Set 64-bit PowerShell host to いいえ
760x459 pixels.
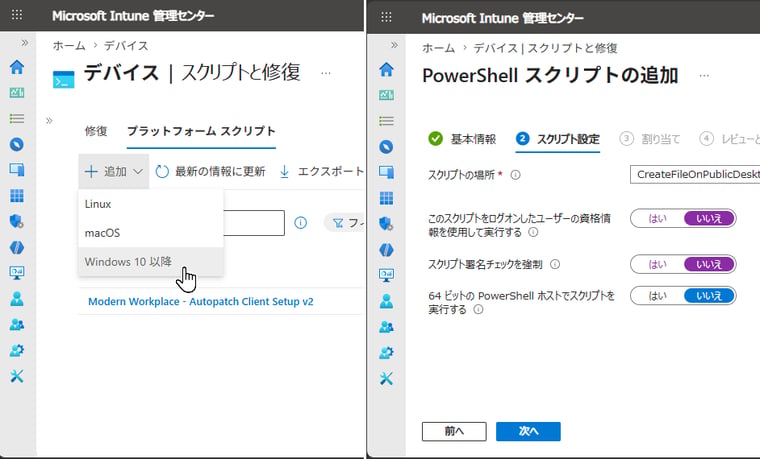[709, 296]
